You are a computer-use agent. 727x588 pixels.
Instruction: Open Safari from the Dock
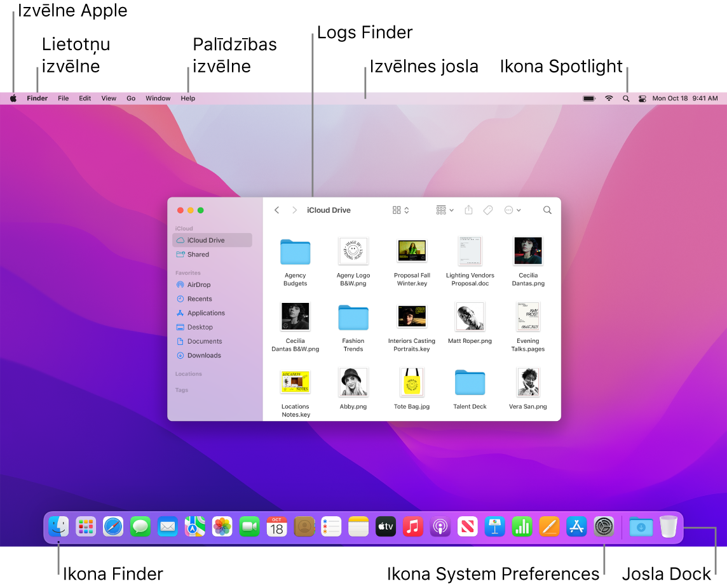pyautogui.click(x=113, y=526)
